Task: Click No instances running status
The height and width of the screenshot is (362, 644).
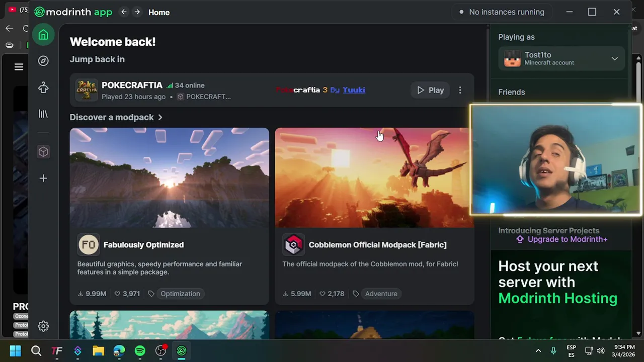Action: (502, 12)
